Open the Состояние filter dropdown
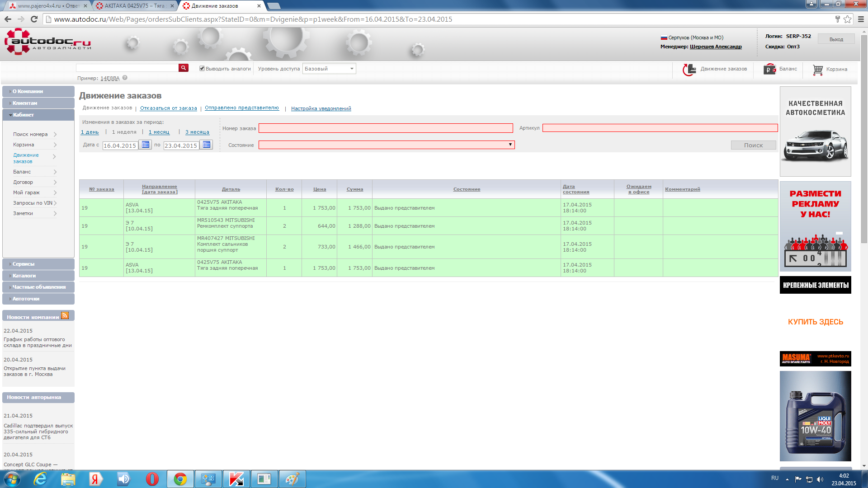The height and width of the screenshot is (488, 868). click(387, 145)
